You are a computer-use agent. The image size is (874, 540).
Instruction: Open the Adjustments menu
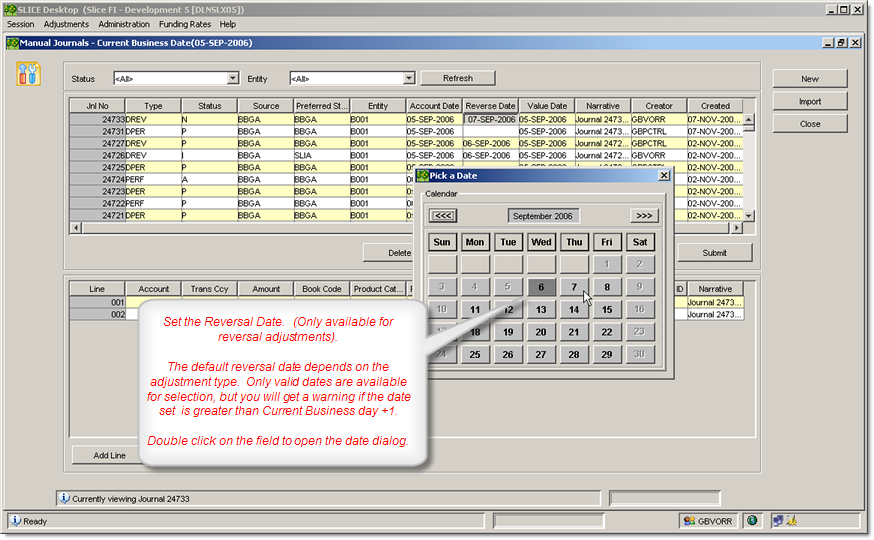coord(66,24)
